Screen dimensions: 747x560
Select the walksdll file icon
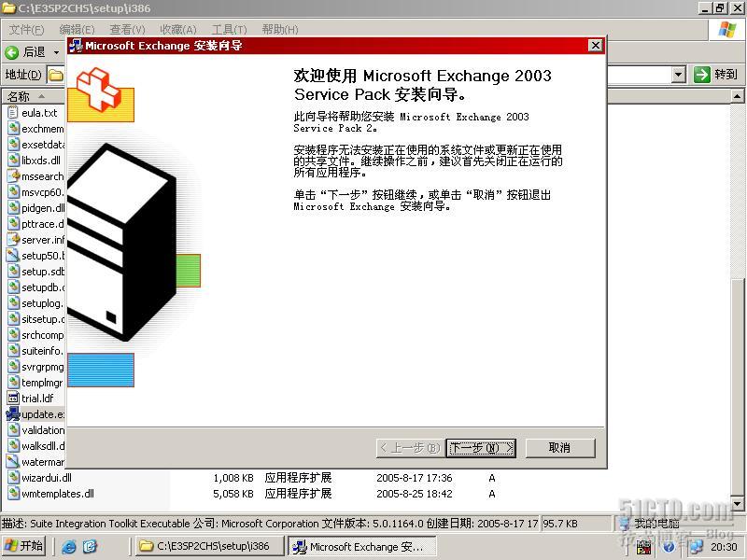(x=13, y=446)
